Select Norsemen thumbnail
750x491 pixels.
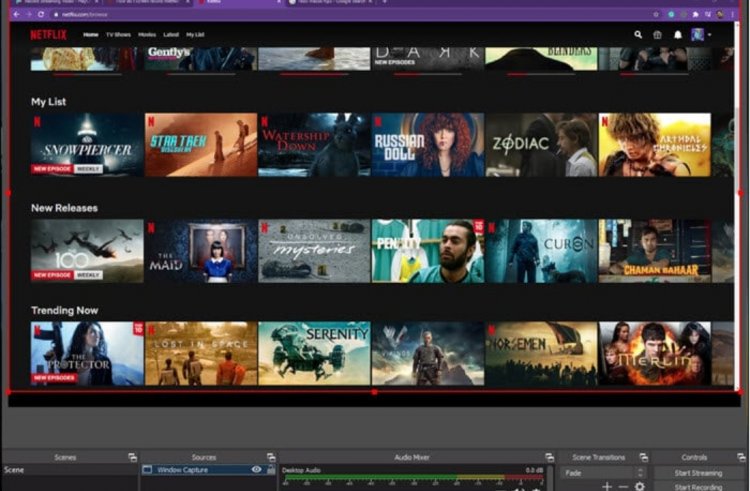541,353
